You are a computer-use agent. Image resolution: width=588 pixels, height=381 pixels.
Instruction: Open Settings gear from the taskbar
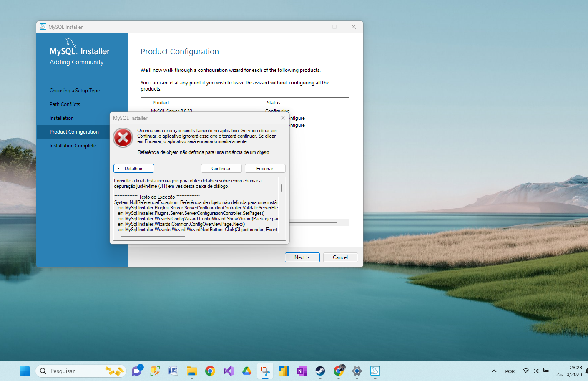click(357, 371)
